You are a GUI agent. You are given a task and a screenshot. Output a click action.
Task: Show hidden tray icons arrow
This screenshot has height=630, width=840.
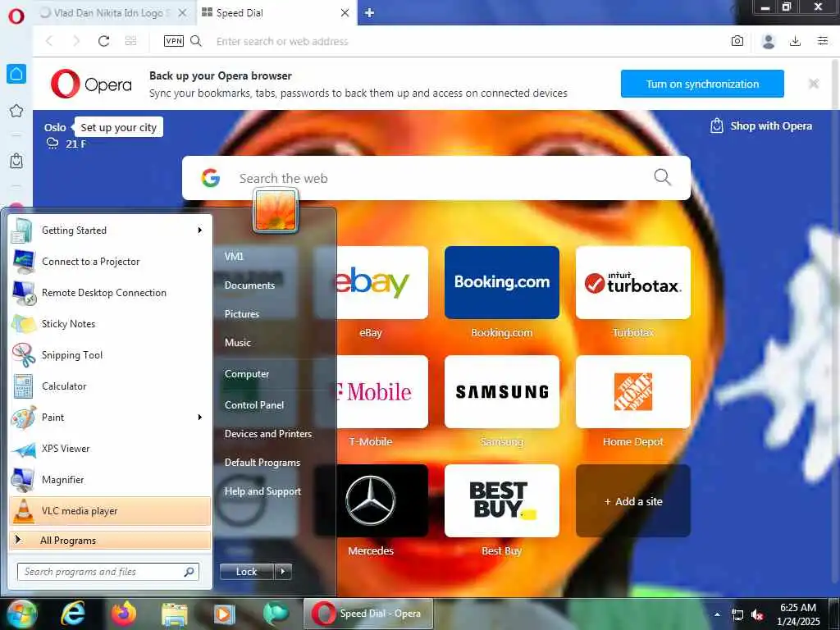(x=717, y=614)
